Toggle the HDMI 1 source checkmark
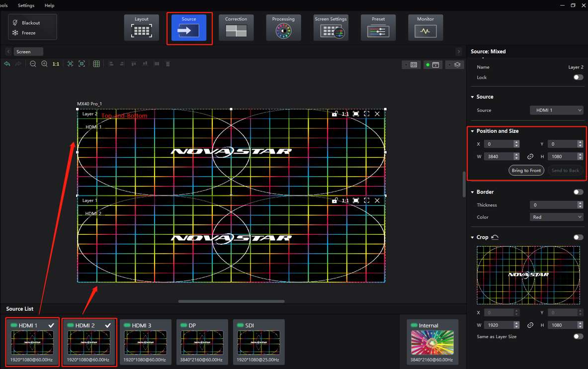 tap(51, 325)
